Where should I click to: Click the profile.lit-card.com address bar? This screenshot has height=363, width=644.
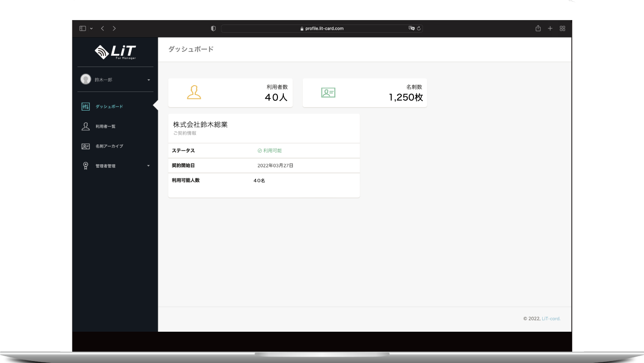click(x=322, y=28)
